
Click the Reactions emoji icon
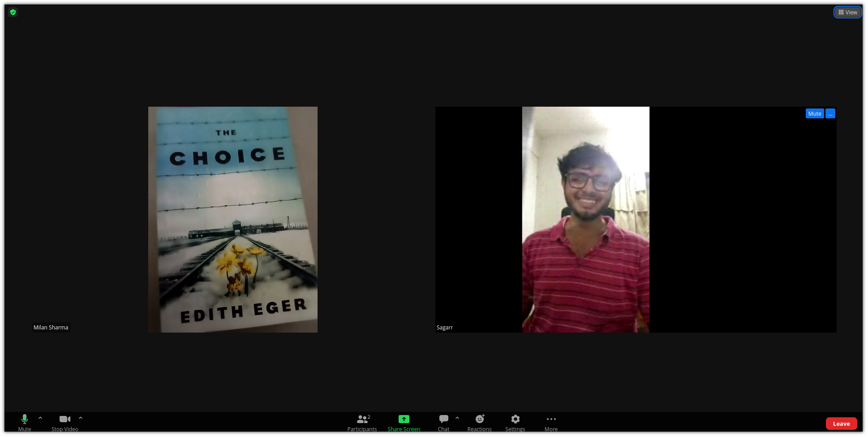[479, 419]
